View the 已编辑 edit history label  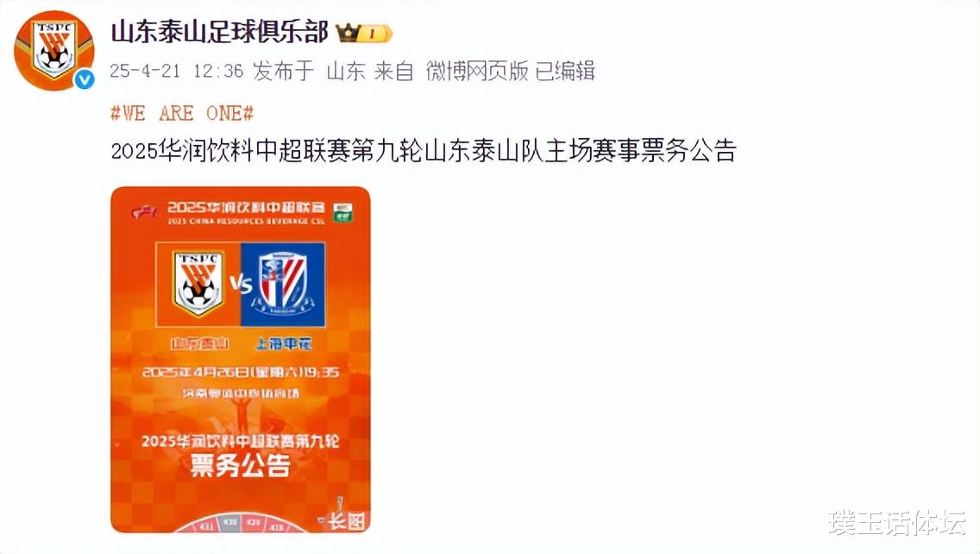[x=565, y=71]
